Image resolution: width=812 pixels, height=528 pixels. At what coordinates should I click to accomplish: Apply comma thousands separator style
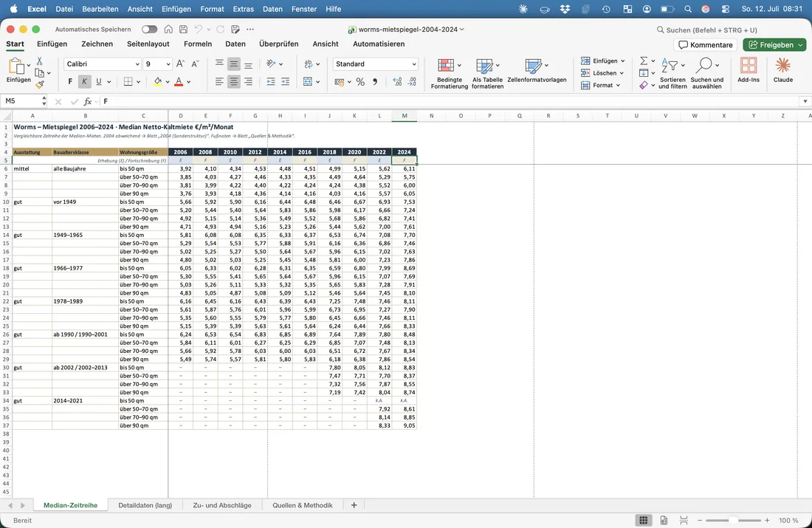coord(375,82)
